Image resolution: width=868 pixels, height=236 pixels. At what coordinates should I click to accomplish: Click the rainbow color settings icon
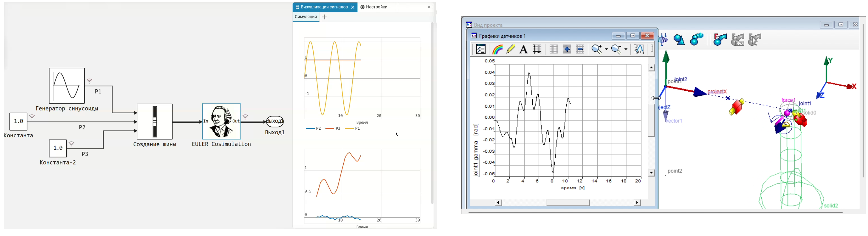[497, 49]
